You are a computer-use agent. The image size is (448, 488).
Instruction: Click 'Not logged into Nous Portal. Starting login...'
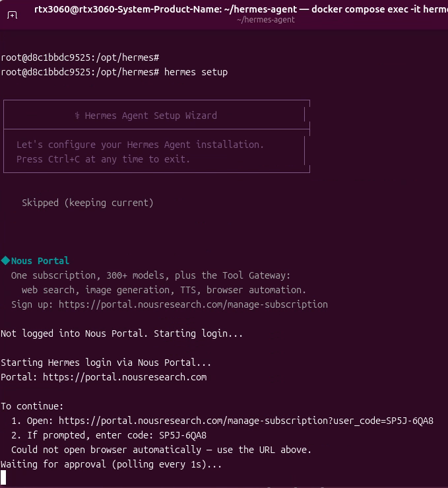(x=121, y=333)
